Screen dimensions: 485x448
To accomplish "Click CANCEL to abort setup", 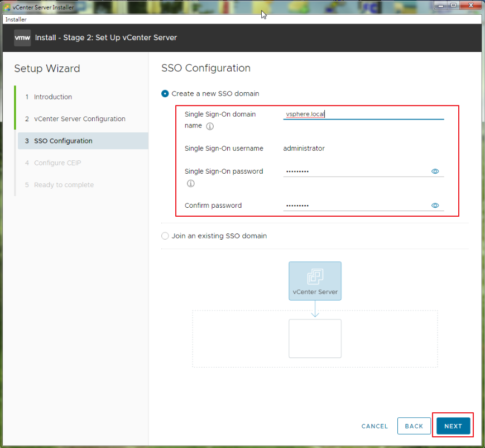I will [374, 426].
